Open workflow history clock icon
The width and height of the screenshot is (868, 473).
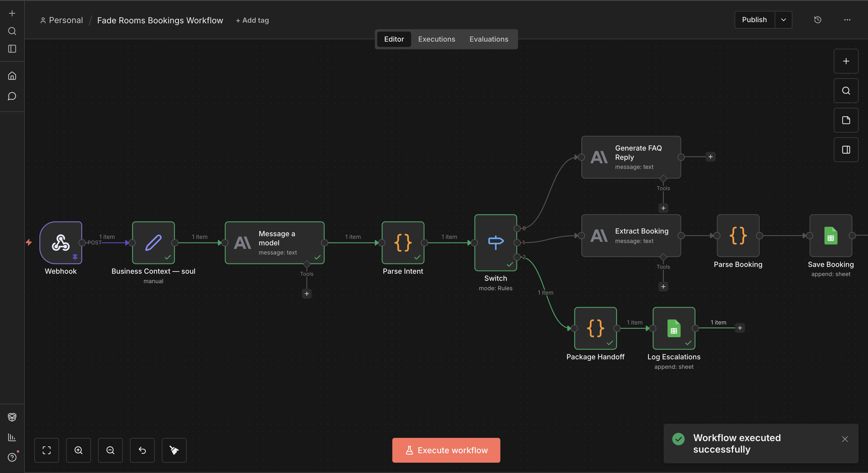pyautogui.click(x=818, y=20)
